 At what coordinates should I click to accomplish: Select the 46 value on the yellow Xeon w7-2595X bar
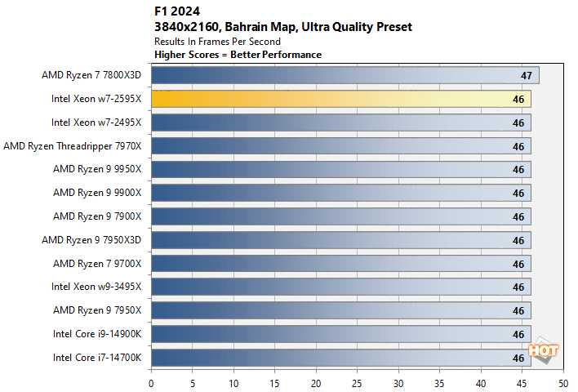tap(518, 99)
